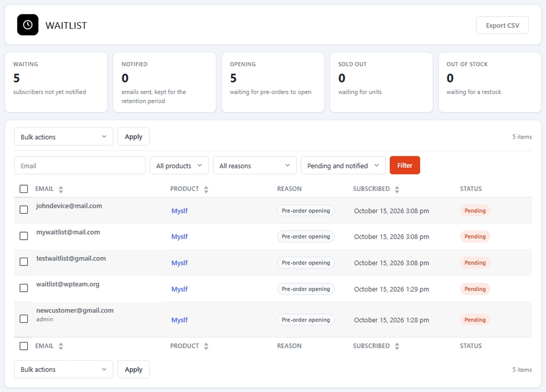Tick the select-all checkbox in the table footer

pyautogui.click(x=24, y=346)
